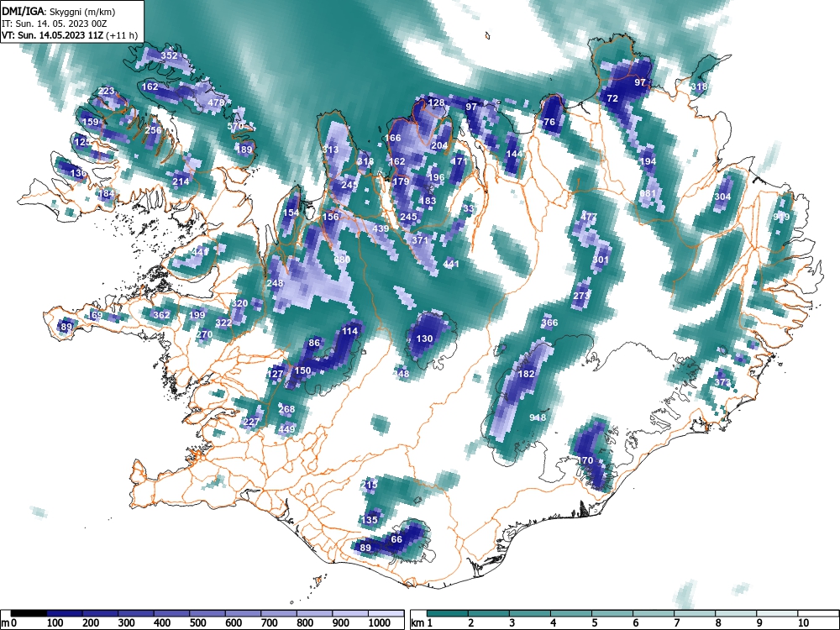Click the visibility value 223 on the map
This screenshot has height=630, width=840.
pyautogui.click(x=106, y=91)
